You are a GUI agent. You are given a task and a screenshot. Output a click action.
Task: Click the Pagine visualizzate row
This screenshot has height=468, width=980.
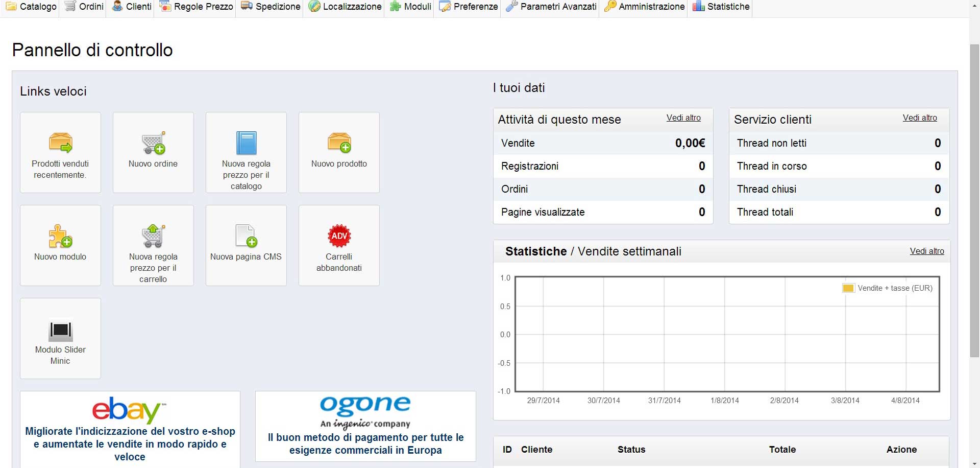point(603,212)
